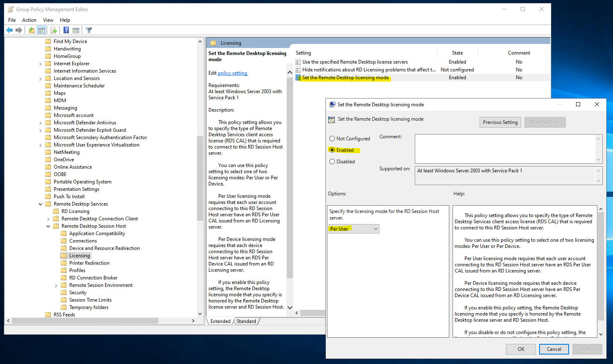Viewport: 613px width, 364px height.
Task: Select 'Use the specified Remote Desktop license servers' row
Action: 422,62
